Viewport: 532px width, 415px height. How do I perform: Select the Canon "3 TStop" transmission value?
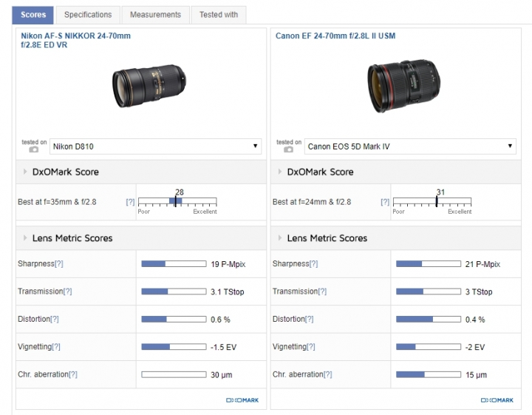point(479,291)
